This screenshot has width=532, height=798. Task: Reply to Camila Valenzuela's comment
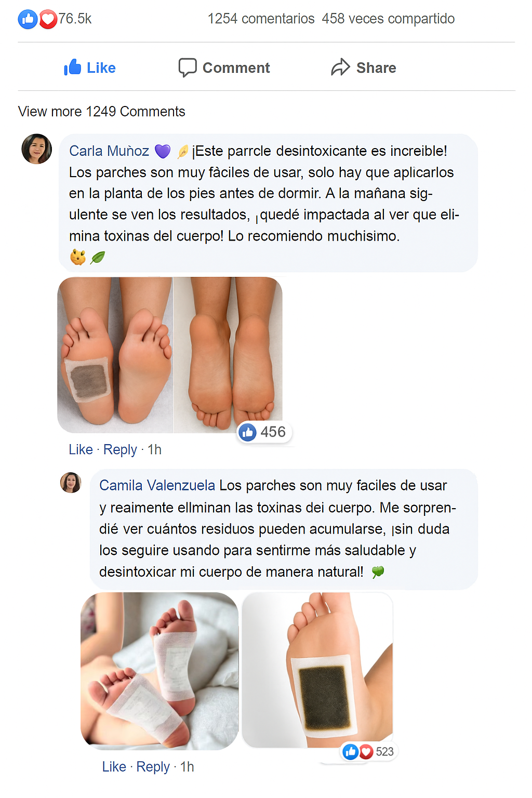[153, 767]
